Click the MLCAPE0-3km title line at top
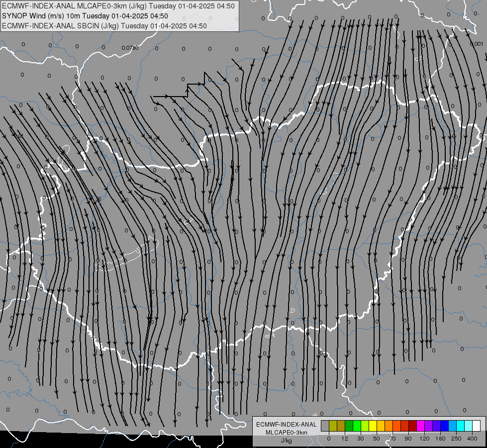Viewport: 487px width, 448px height. click(118, 6)
